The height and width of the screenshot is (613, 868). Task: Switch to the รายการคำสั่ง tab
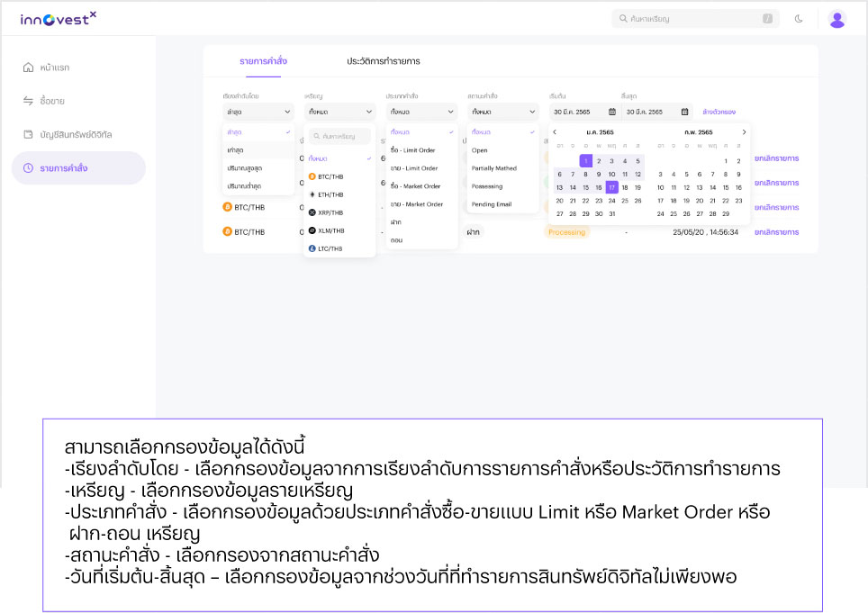click(x=264, y=61)
